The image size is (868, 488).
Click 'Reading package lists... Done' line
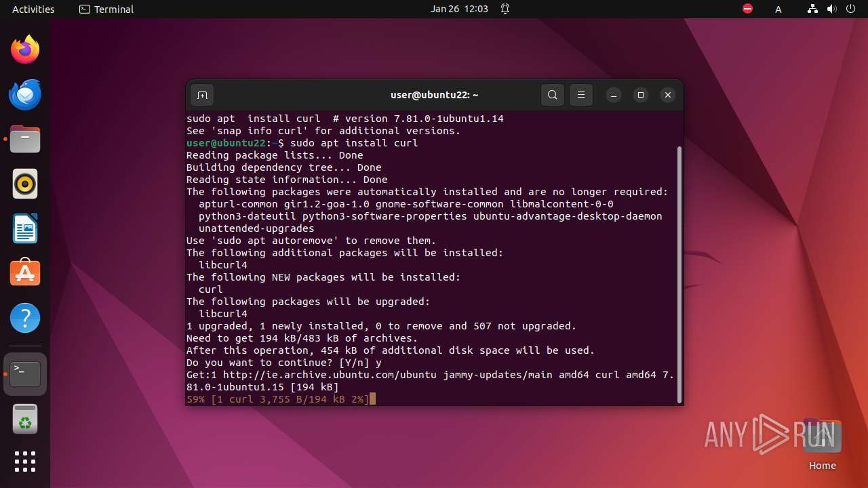point(275,155)
